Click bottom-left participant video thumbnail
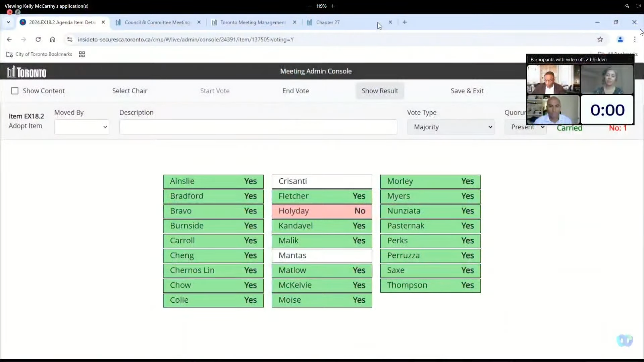This screenshot has width=644, height=362. tap(553, 110)
